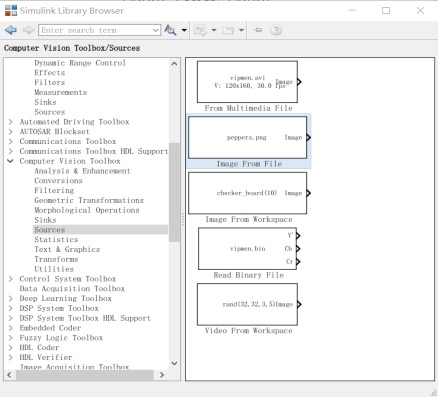Click the search binoculars icon
Viewport: 438px width, 397px height.
pos(170,30)
